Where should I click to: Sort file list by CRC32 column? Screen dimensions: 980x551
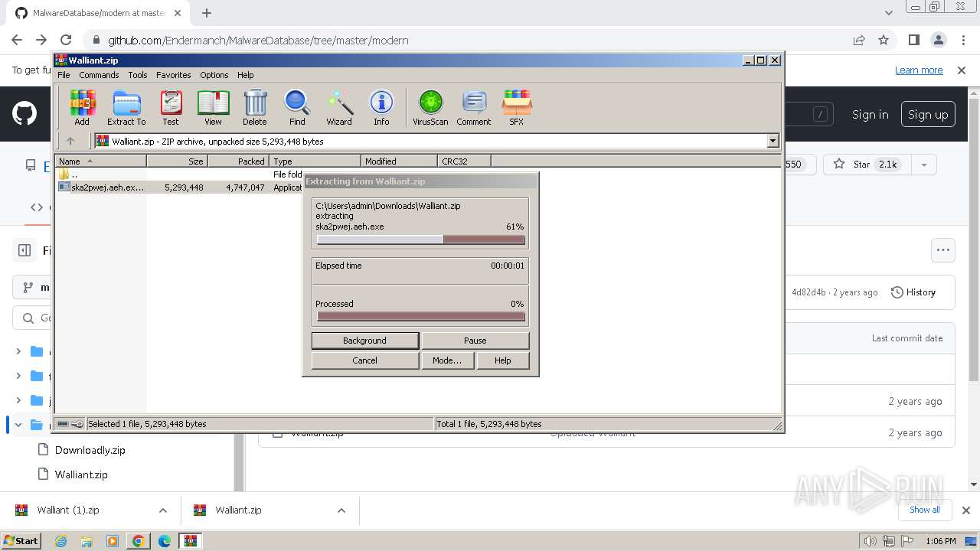pos(464,161)
